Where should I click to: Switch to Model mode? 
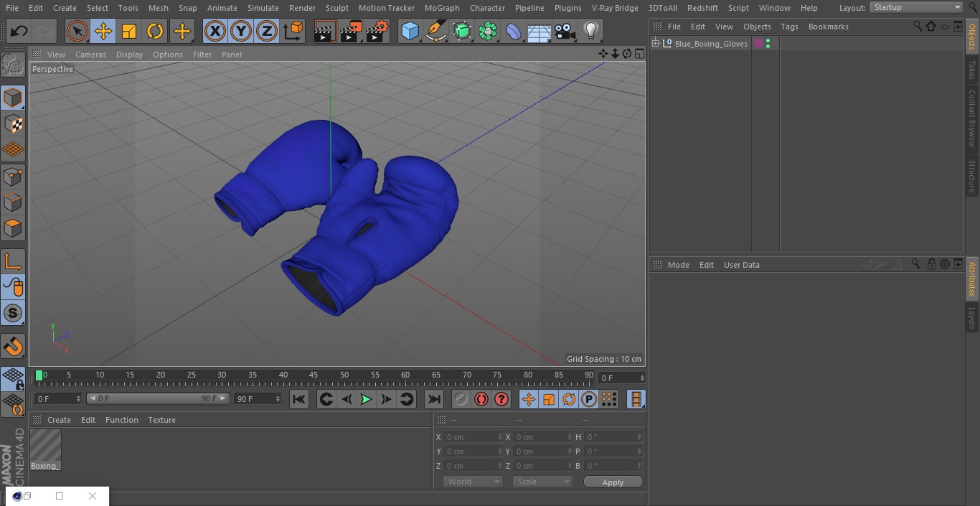[x=13, y=98]
